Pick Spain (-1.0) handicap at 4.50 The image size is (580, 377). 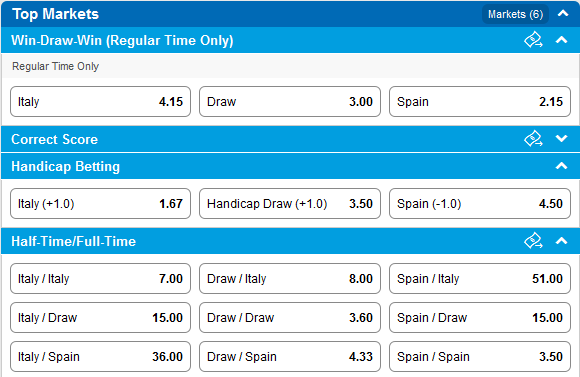point(480,203)
